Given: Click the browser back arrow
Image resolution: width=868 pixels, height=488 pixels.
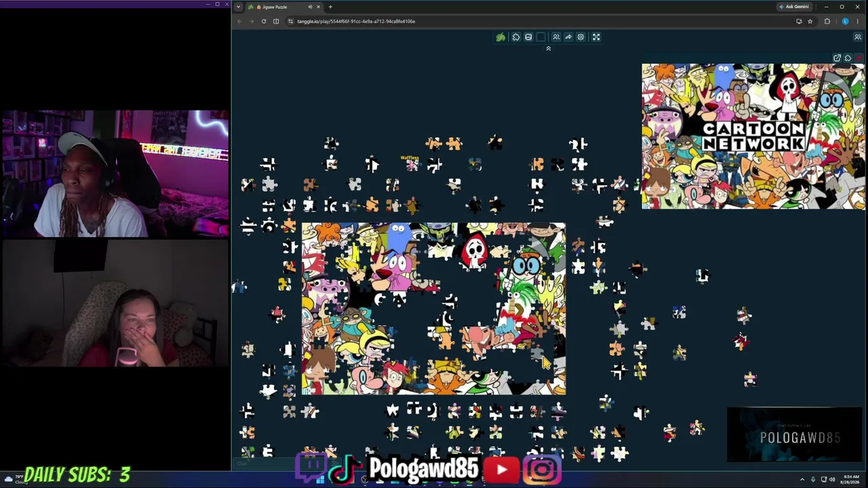Looking at the screenshot, I should (x=239, y=21).
